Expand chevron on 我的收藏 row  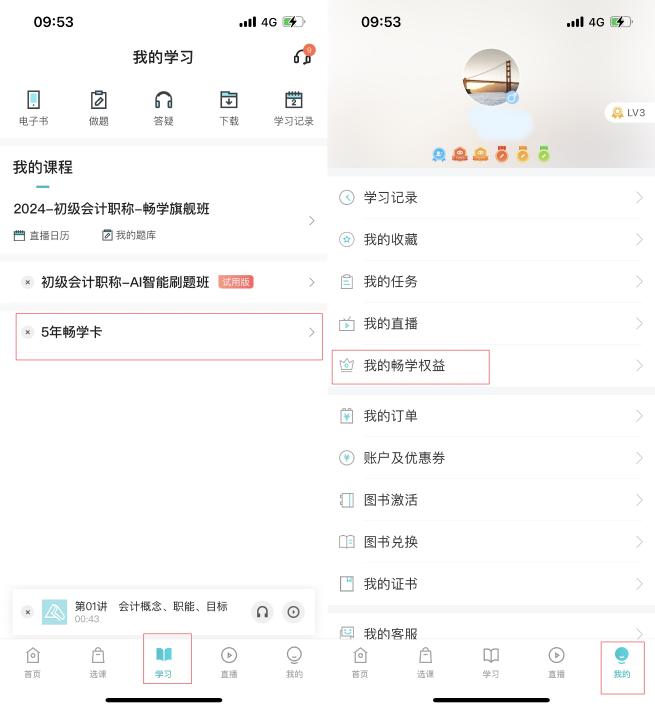[639, 239]
